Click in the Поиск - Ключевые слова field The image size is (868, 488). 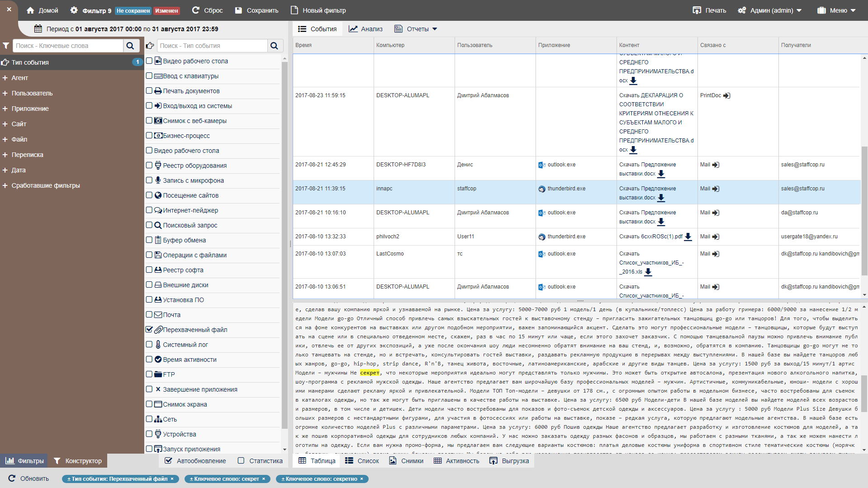coord(68,46)
